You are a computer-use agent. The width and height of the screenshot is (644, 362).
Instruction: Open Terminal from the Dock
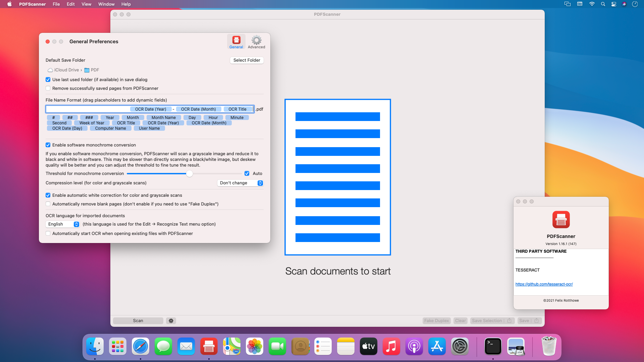493,346
